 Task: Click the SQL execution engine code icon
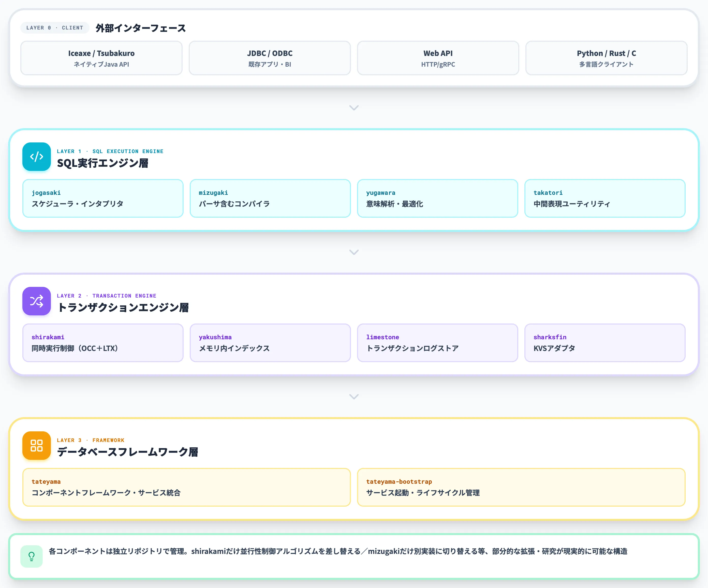(x=36, y=157)
